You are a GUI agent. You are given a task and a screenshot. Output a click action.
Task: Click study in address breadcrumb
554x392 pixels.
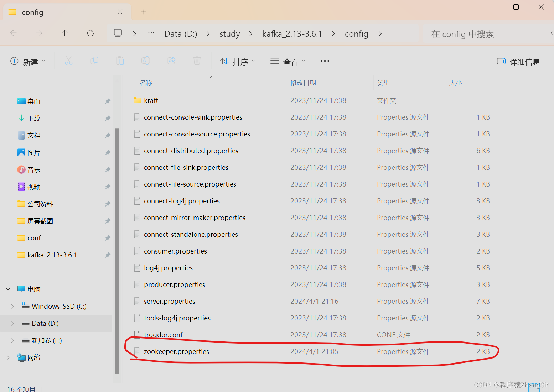pos(230,34)
